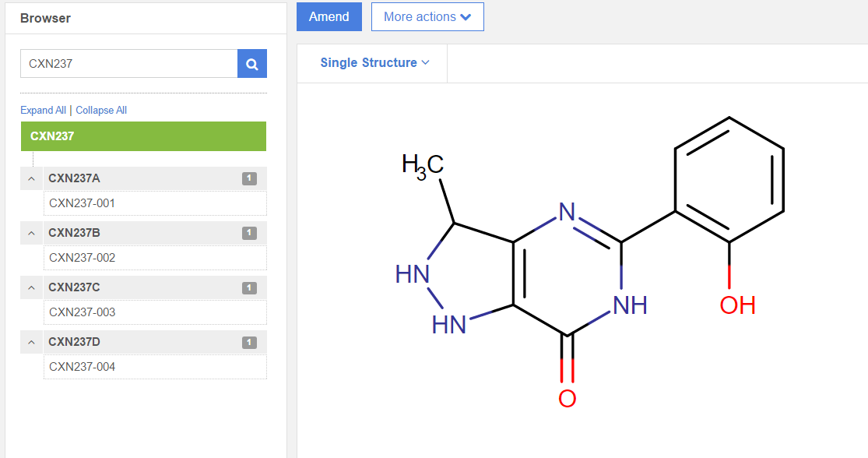This screenshot has width=868, height=458.
Task: Click the CXN237D count badge
Action: [249, 342]
